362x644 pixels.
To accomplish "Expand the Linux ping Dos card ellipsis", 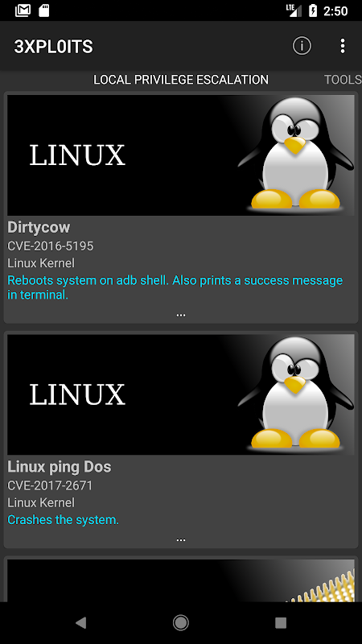I will point(181,540).
